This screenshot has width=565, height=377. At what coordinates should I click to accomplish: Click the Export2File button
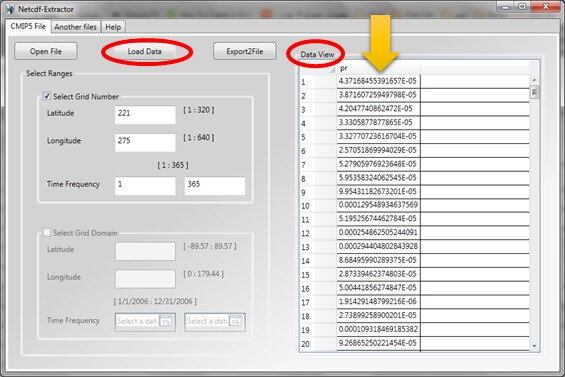coord(245,51)
